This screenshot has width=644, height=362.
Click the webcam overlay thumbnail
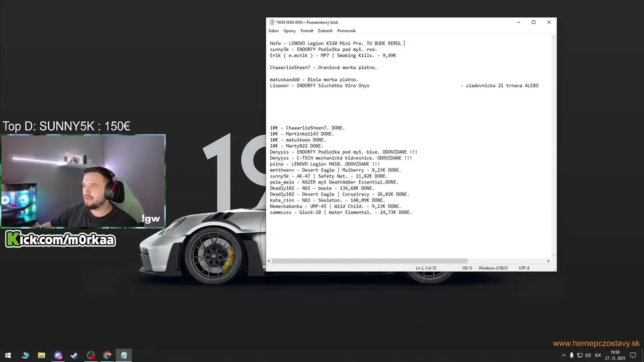[x=83, y=181]
